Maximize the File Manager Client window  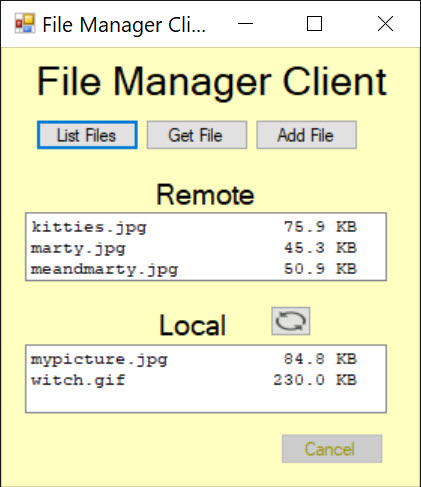(314, 24)
